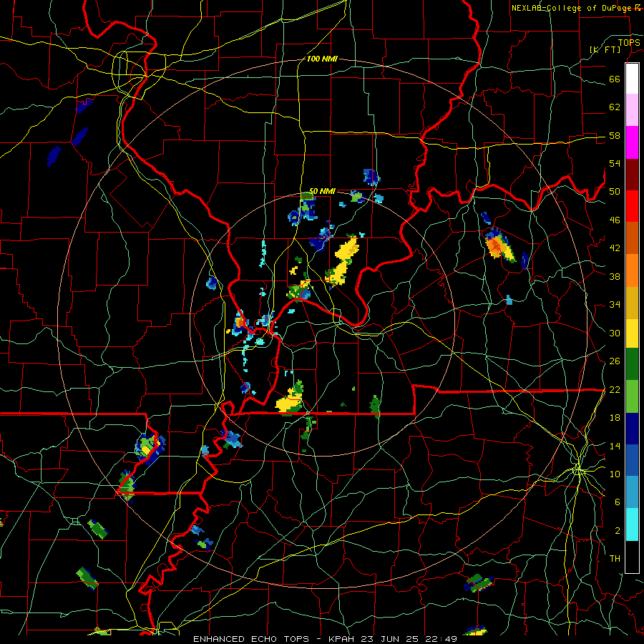Choose the yellow band in the color scale
The height and width of the screenshot is (644, 644).
pos(632,333)
